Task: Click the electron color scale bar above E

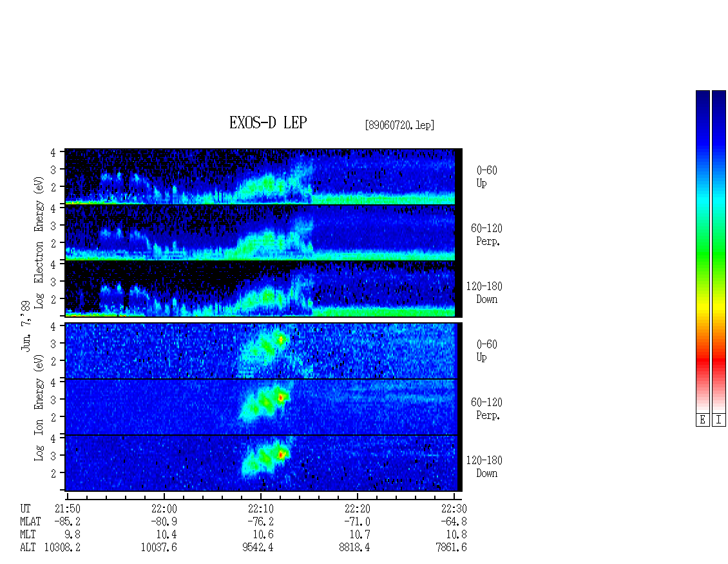Action: point(702,251)
